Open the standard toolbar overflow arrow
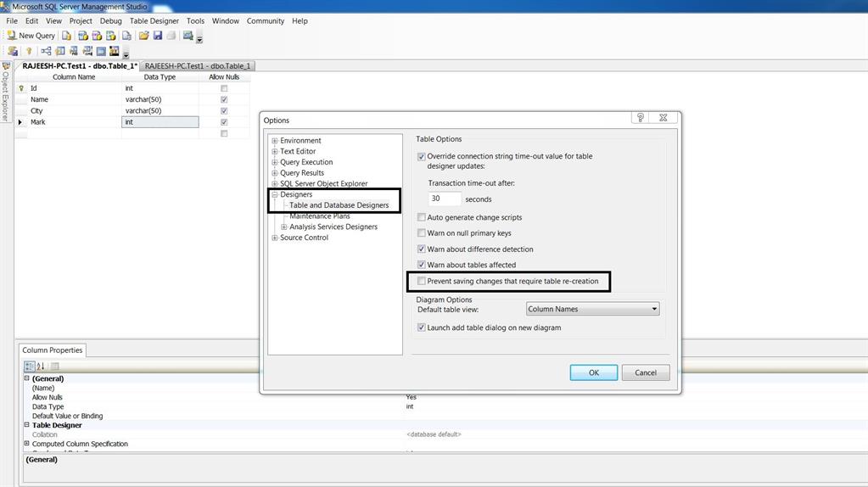Image resolution: width=868 pixels, height=487 pixels. click(x=200, y=39)
